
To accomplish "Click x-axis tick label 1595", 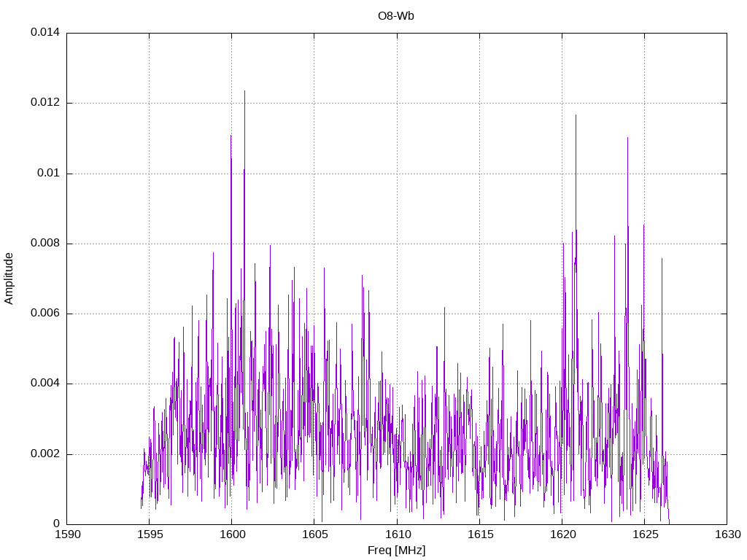I will click(150, 534).
